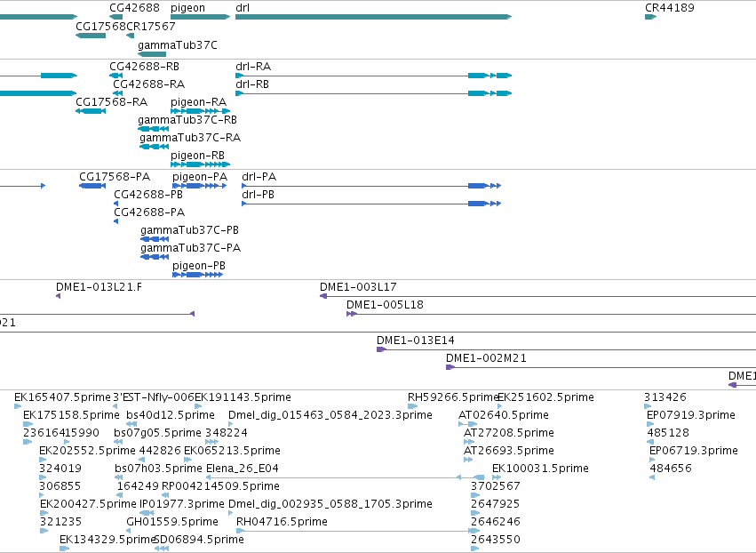The image size is (756, 553).
Task: Click the GH01559.5prime EST label
Action: point(172,523)
